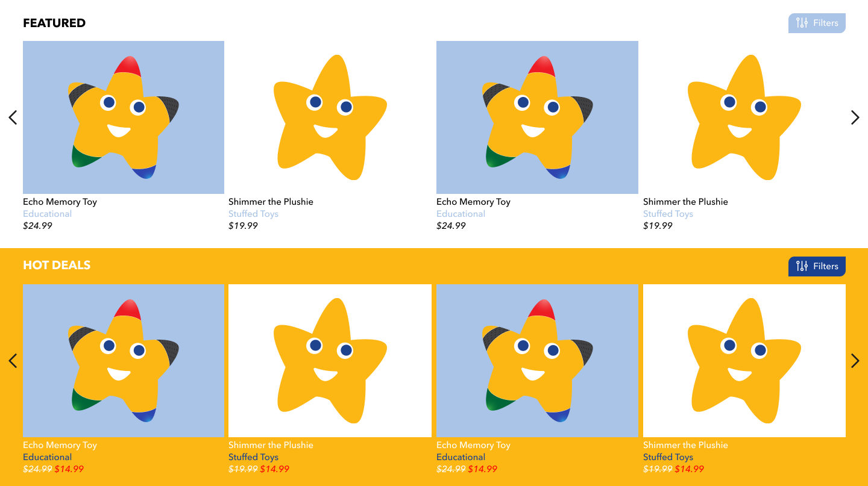Screen dimensions: 868x486
Task: Open last Shimmer the Plushie image in Hot Deals
Action: coord(744,361)
